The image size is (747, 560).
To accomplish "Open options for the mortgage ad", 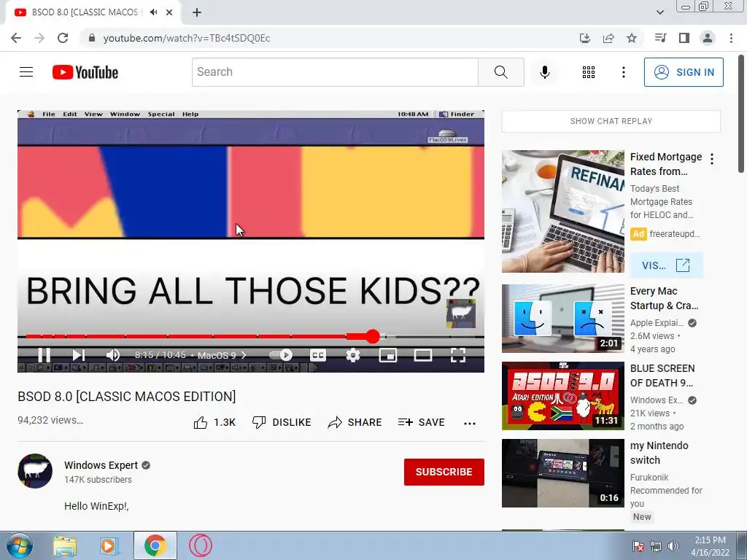I will (712, 159).
